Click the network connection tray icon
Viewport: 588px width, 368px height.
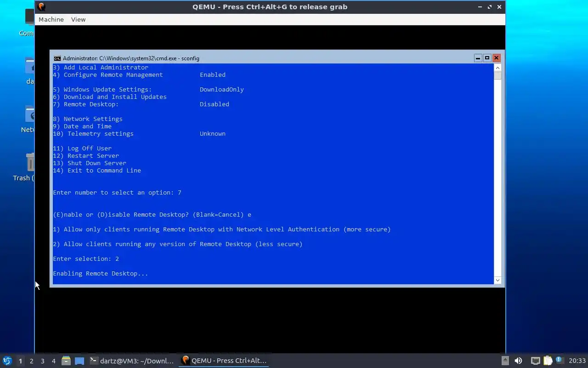pos(535,361)
